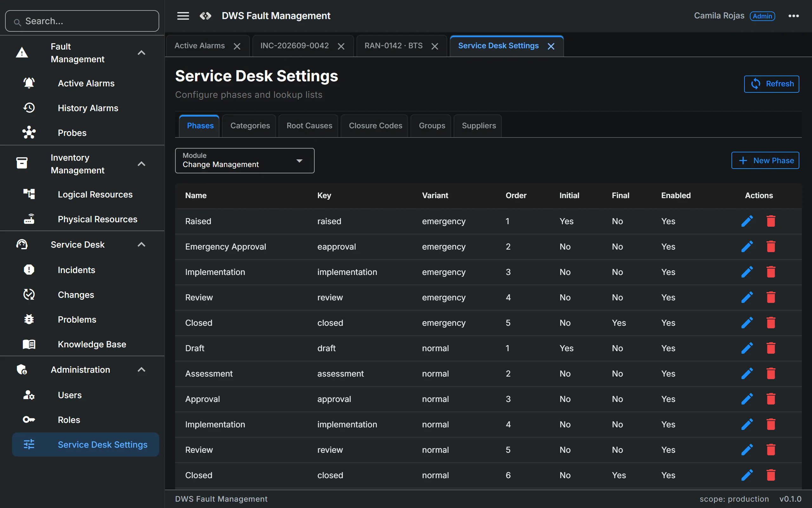
Task: Open Logical Resources page
Action: 86,195
